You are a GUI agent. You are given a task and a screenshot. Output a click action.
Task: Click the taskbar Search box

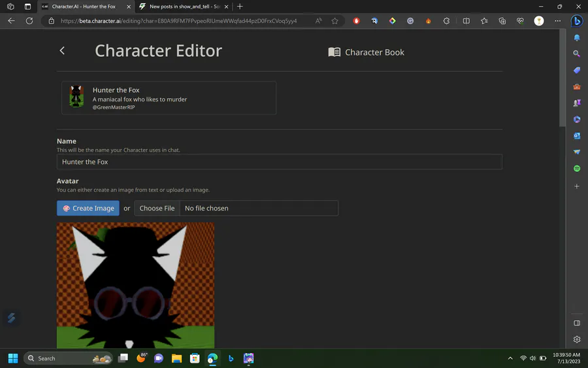(68, 359)
